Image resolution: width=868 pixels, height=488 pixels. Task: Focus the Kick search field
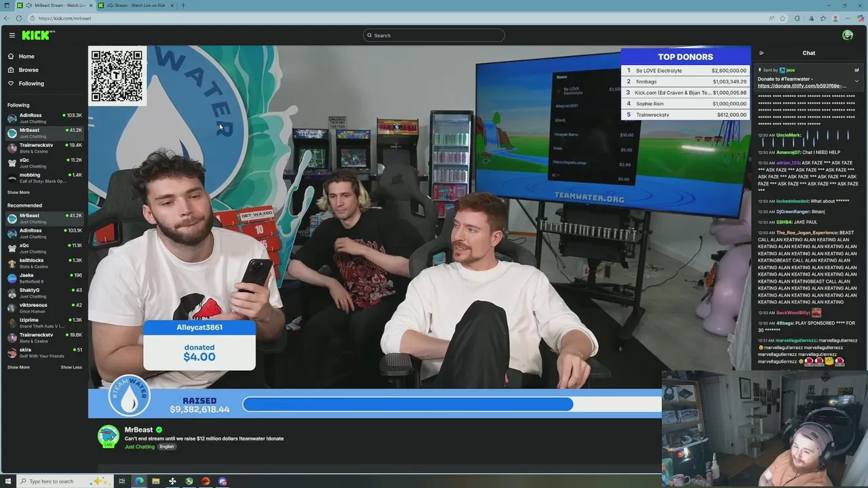pyautogui.click(x=434, y=35)
